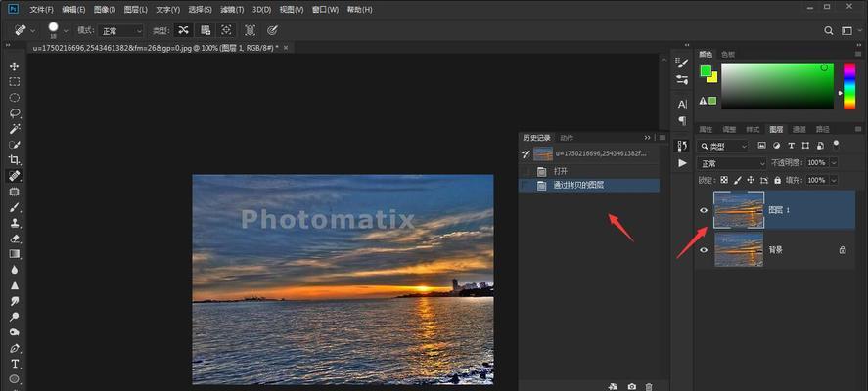868x391 pixels.
Task: Select the Blur tool (droplet)
Action: pos(15,270)
